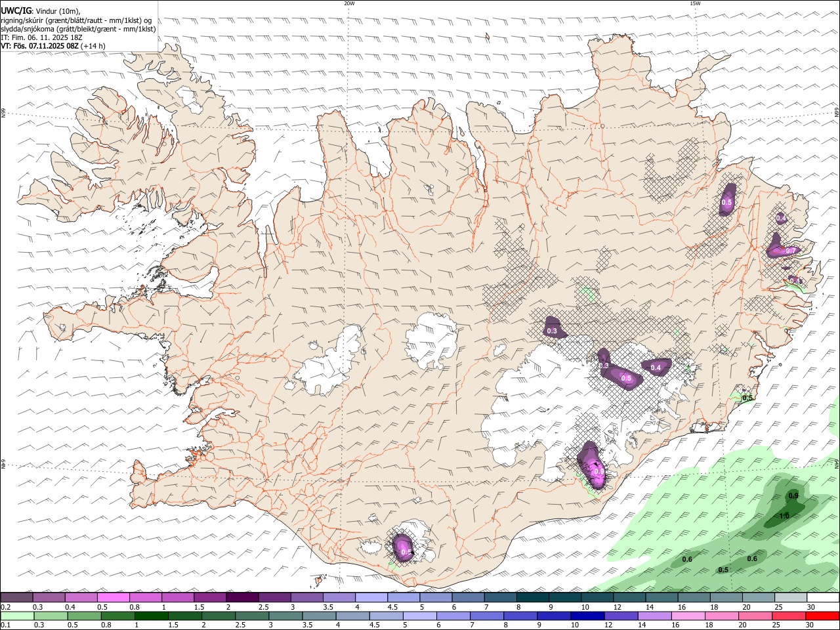Click the 1.0 rain value offshore
The height and width of the screenshot is (630, 840).
[x=784, y=516]
